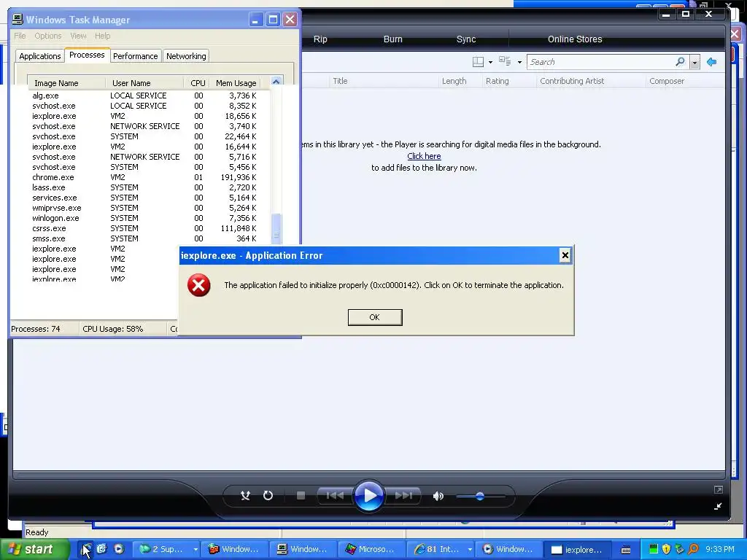Viewport: 747px width, 560px height.
Task: Open the layout options dropdown arrow
Action: (x=491, y=63)
